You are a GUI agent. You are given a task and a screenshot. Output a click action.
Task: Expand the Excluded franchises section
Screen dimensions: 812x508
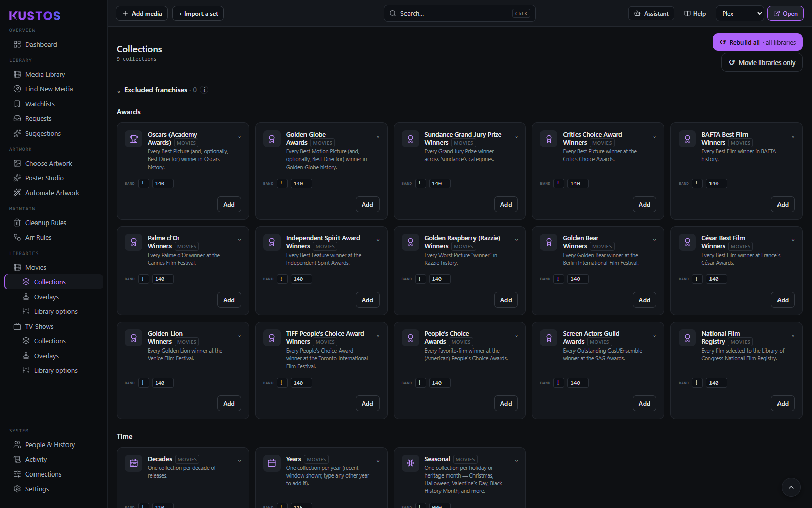pyautogui.click(x=119, y=91)
